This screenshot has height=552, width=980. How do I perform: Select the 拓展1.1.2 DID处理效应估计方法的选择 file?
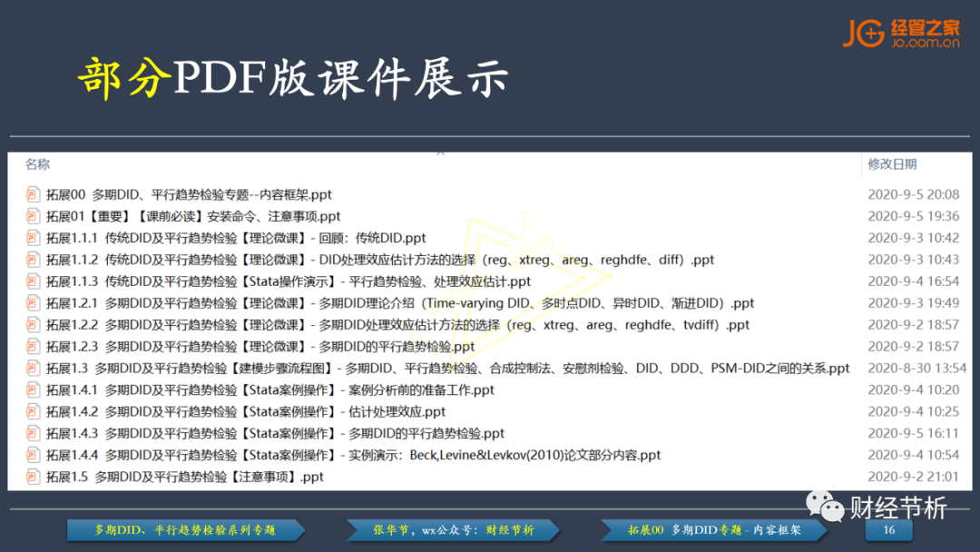click(379, 260)
